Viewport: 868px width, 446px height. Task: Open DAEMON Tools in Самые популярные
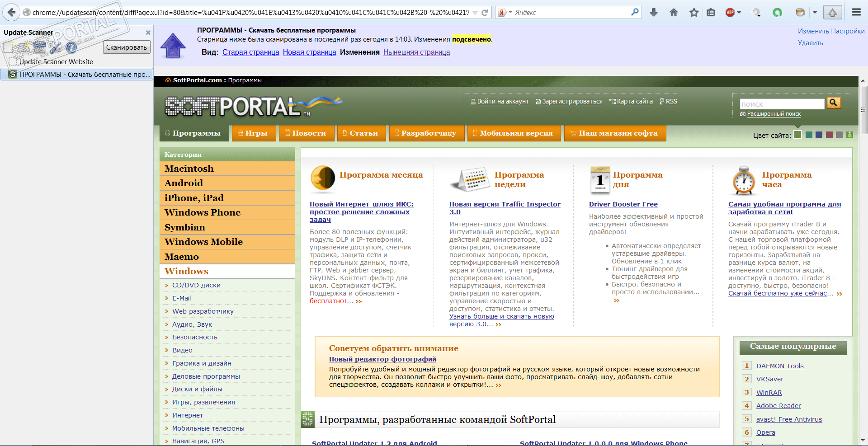780,366
